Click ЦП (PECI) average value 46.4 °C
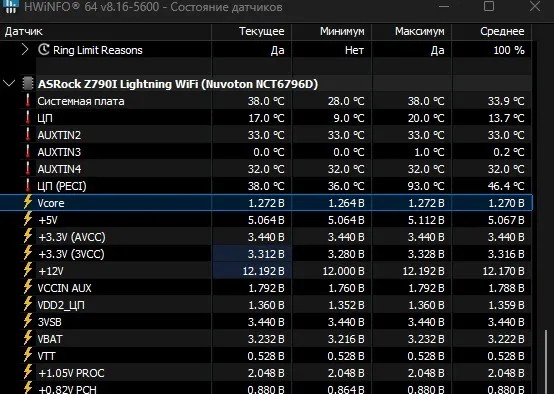This screenshot has height=394, width=554. point(506,186)
